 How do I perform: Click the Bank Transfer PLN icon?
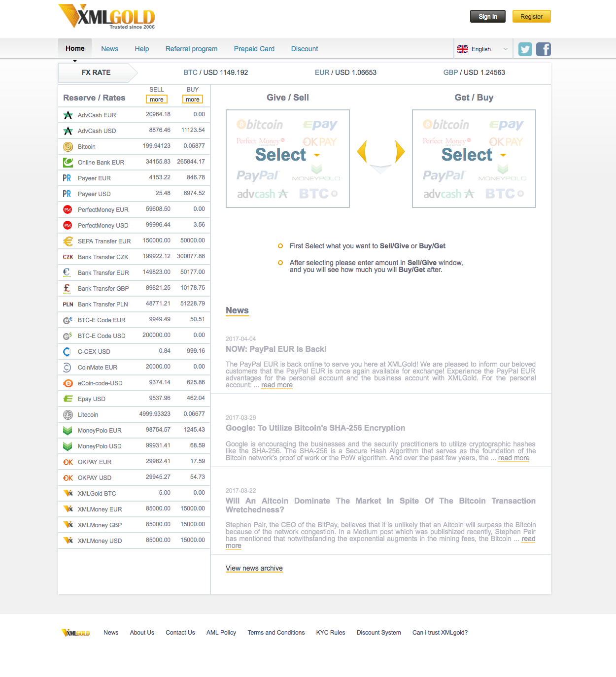tap(68, 305)
